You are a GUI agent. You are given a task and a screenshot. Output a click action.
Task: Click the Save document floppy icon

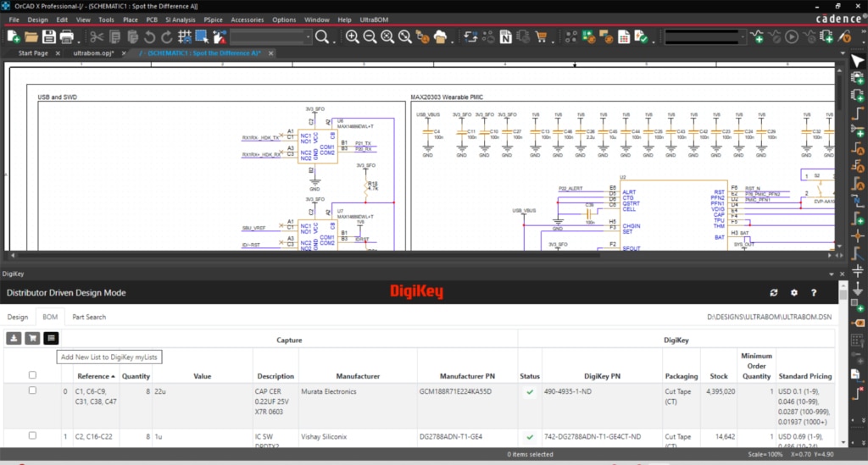tap(48, 36)
